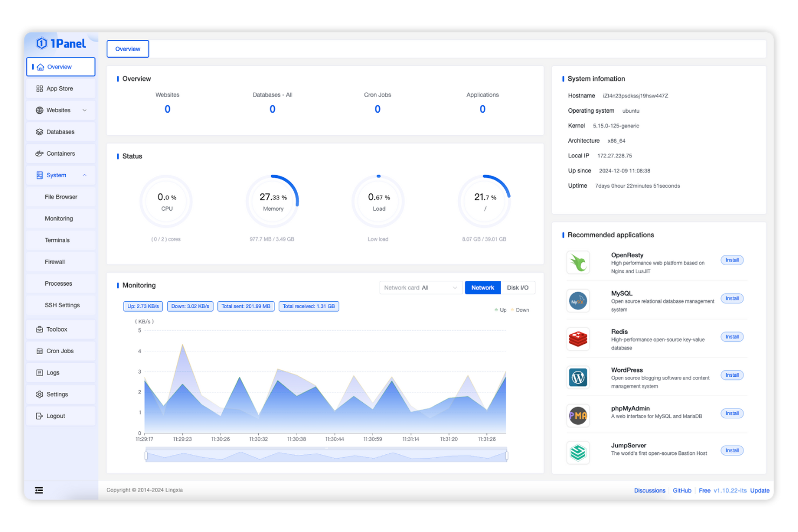Click the Logout icon in sidebar

tap(39, 416)
